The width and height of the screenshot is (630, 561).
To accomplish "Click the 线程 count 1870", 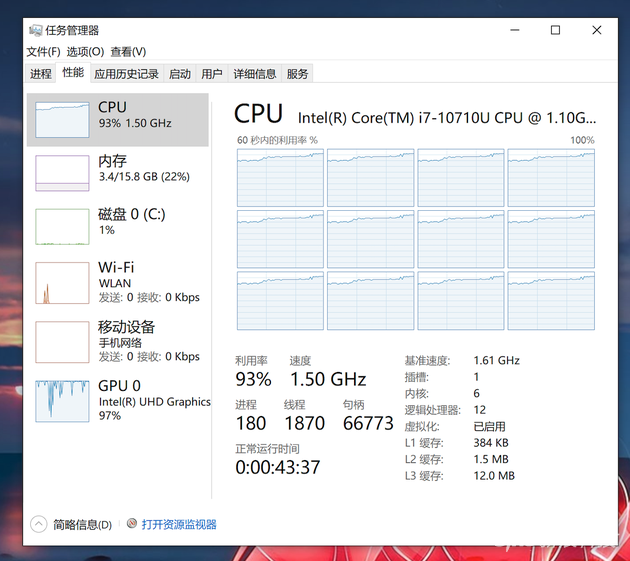I will tap(305, 423).
